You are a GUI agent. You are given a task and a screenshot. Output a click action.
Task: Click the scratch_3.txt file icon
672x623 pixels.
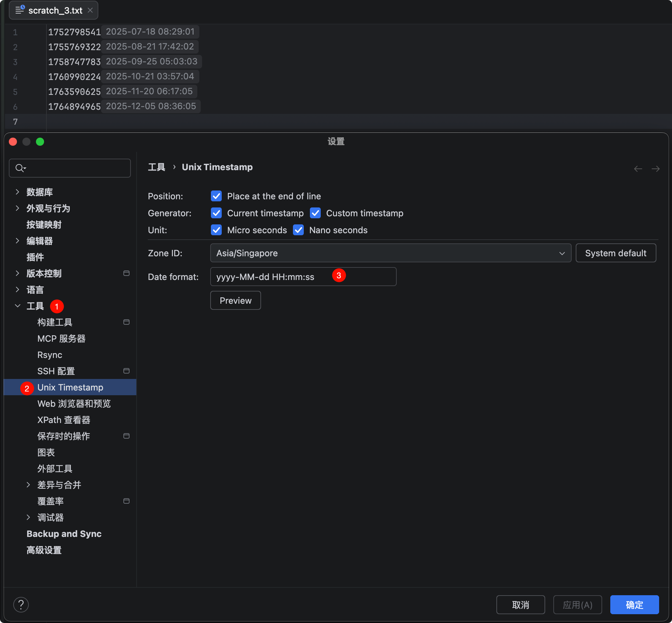tap(20, 10)
